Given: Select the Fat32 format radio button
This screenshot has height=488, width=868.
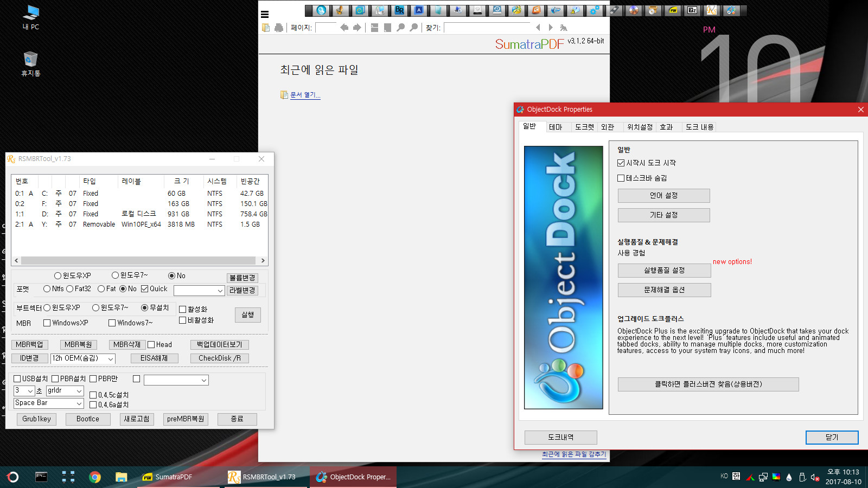Looking at the screenshot, I should tap(70, 289).
